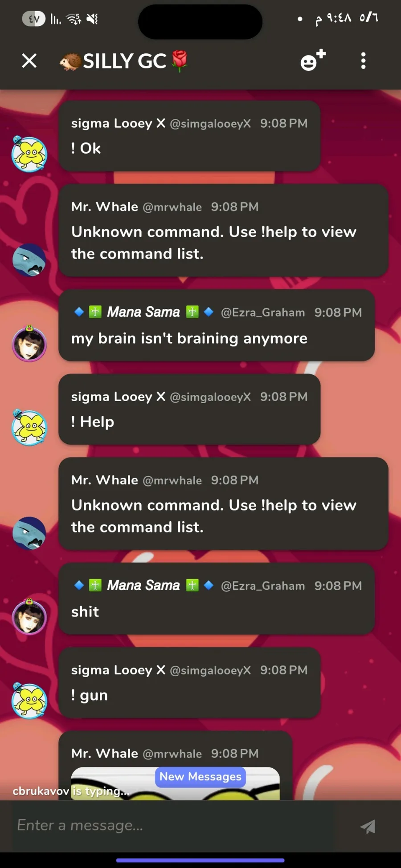Viewport: 401px width, 868px height.
Task: Focus the 'Enter a message...' field
Action: coord(174,826)
